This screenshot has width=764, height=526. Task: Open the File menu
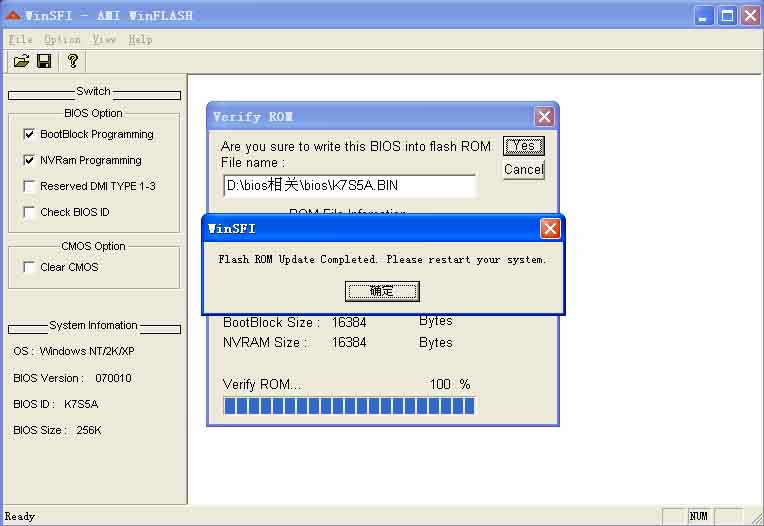20,39
